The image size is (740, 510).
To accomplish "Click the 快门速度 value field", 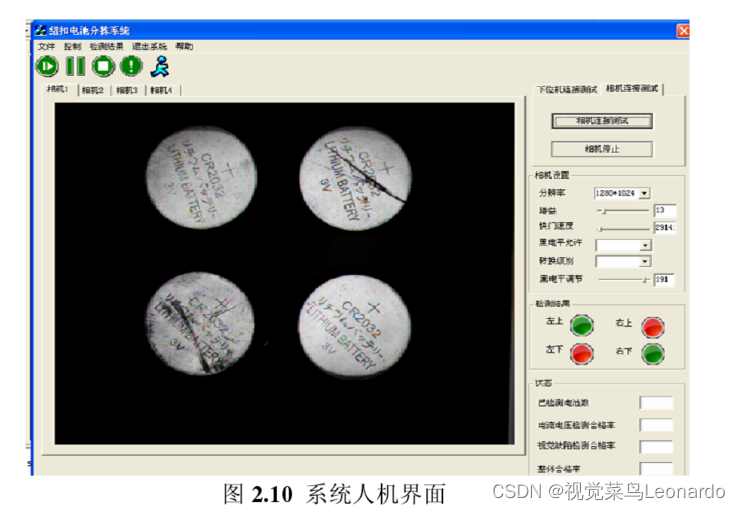I will click(x=664, y=227).
